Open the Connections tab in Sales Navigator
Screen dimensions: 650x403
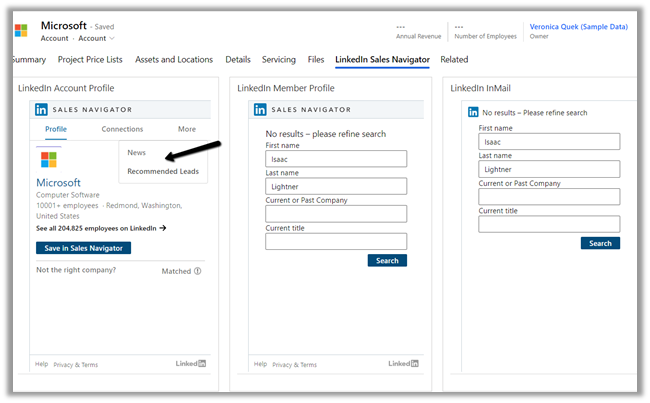pos(122,129)
